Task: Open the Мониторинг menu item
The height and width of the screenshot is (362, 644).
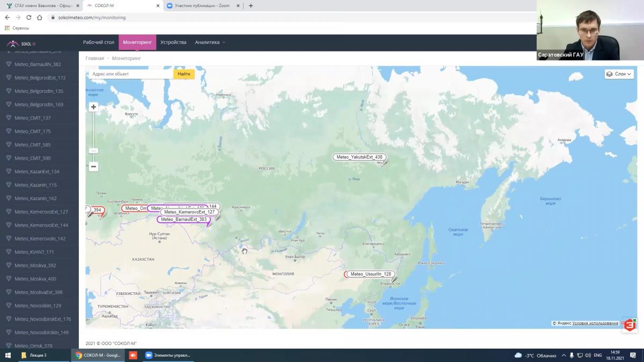Action: 137,42
